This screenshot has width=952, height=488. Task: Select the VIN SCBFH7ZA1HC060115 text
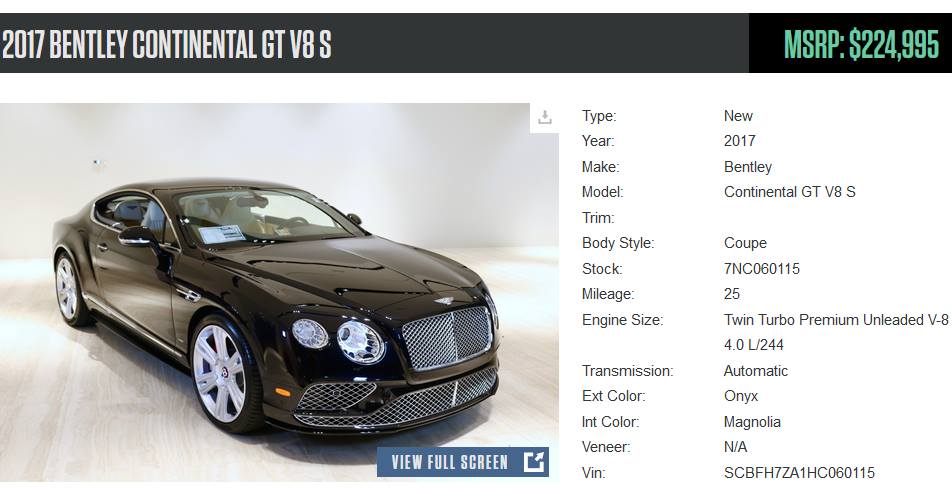(799, 473)
